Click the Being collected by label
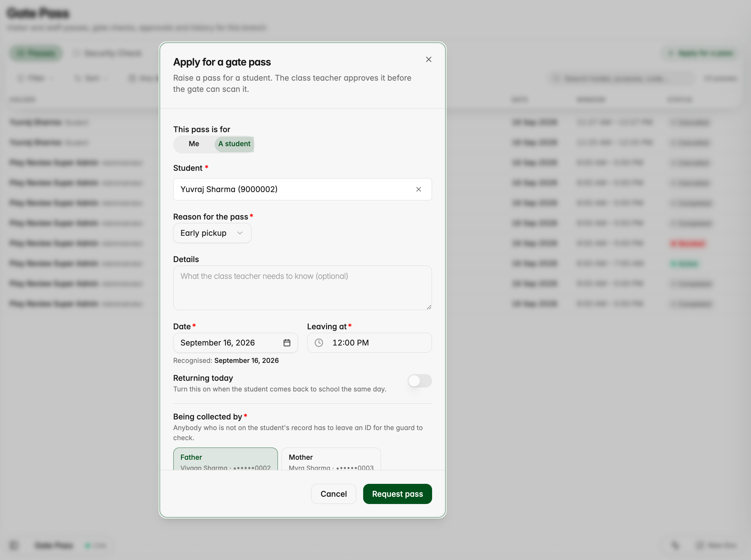This screenshot has width=751, height=560. (208, 417)
